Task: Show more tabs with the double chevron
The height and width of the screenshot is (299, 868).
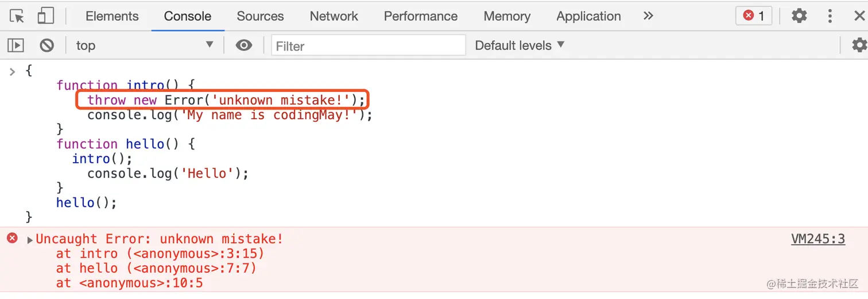Action: tap(648, 16)
